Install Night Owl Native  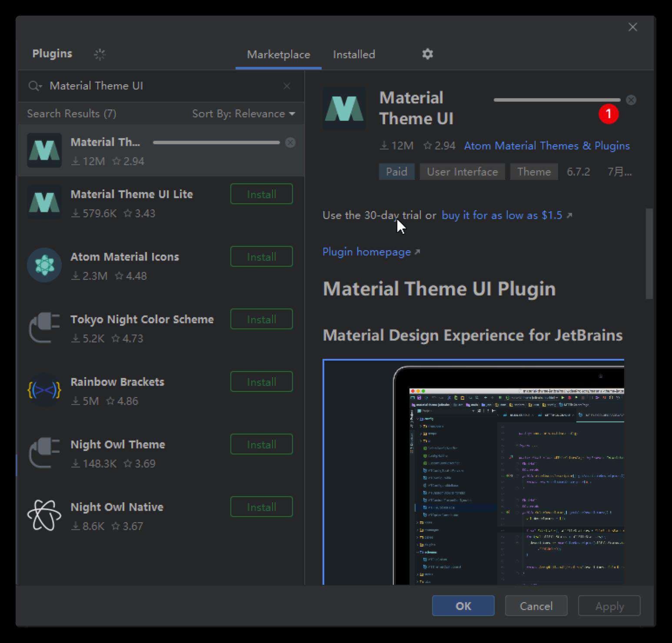click(x=262, y=507)
